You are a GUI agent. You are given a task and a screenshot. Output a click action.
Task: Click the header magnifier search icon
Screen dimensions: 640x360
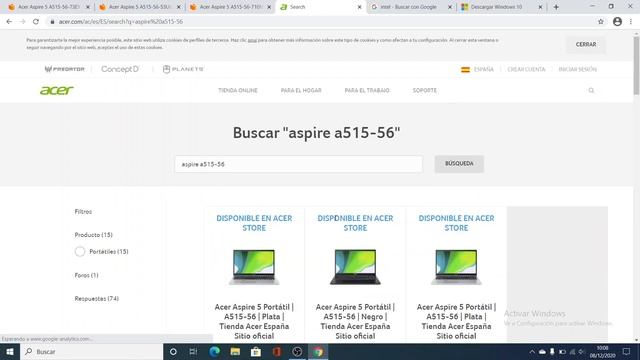[591, 90]
